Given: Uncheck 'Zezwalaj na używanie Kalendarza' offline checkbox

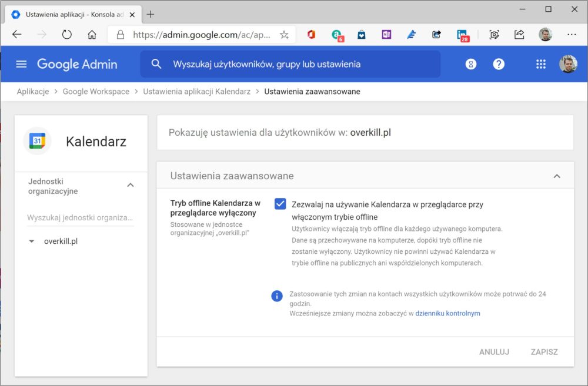Looking at the screenshot, I should [x=280, y=204].
